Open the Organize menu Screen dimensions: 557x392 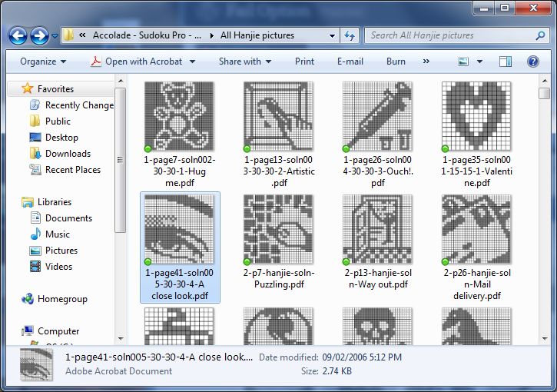point(43,61)
